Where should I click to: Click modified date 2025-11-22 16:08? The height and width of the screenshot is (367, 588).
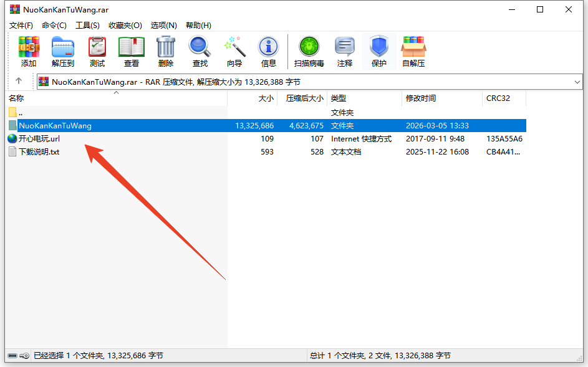(437, 152)
